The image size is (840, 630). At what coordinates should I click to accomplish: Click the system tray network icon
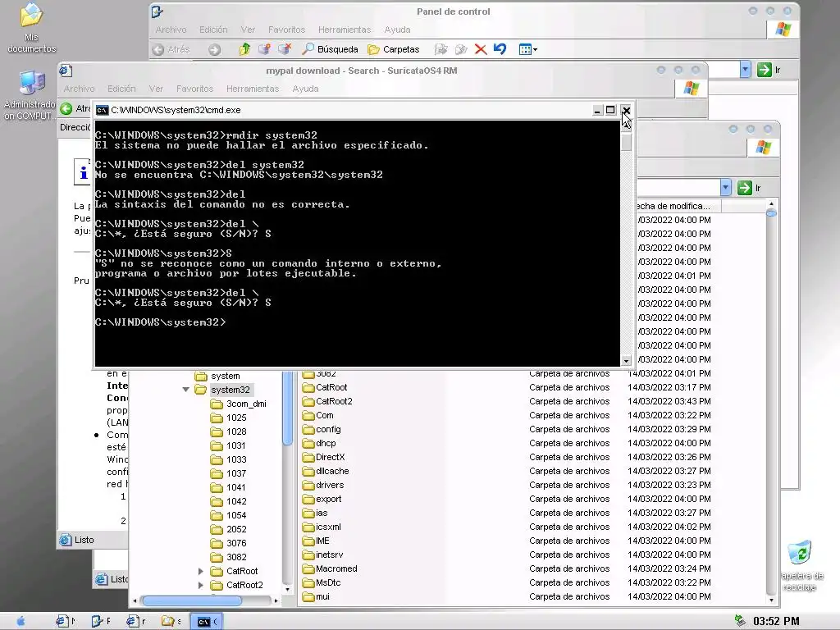click(740, 622)
